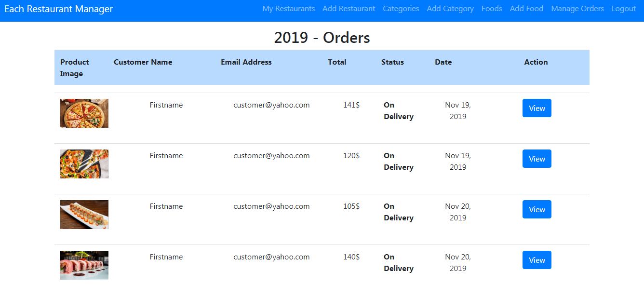The width and height of the screenshot is (644, 285).
Task: Select Add Category navigation link
Action: (450, 9)
